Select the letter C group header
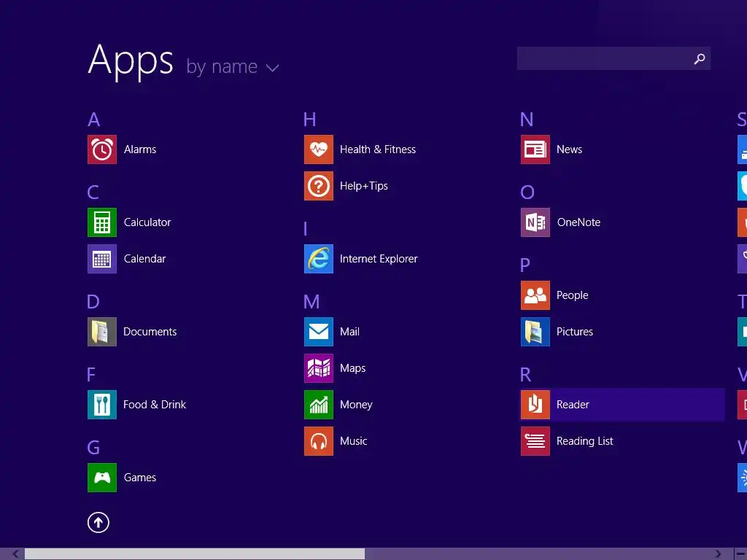This screenshot has height=560, width=747. tap(93, 192)
